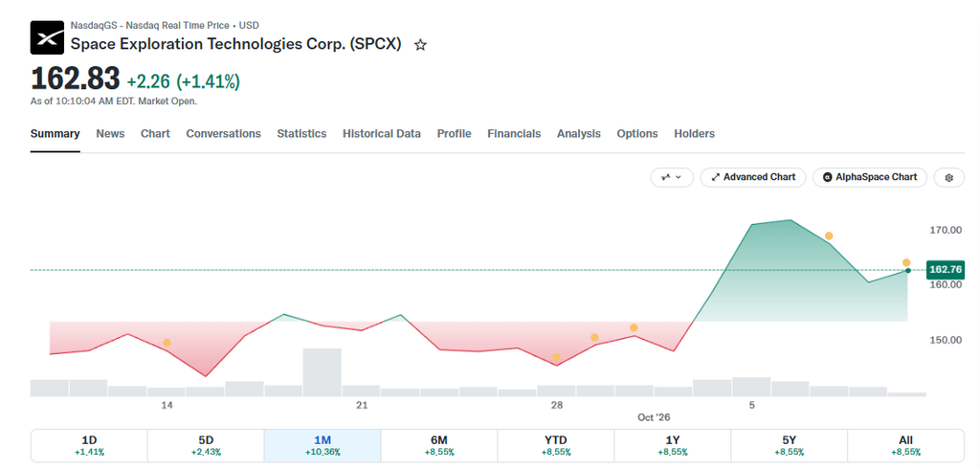Select the All time range

905,446
